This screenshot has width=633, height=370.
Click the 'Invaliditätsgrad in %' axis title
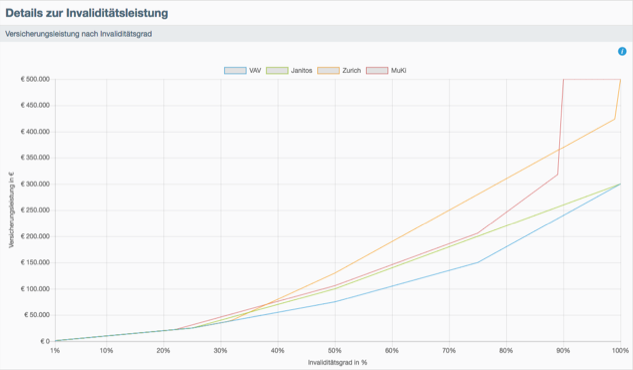tap(337, 362)
